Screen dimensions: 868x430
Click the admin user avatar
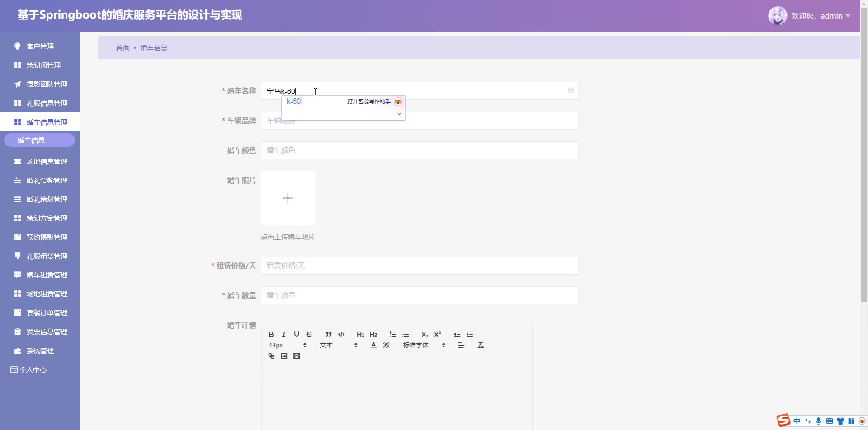coord(778,16)
